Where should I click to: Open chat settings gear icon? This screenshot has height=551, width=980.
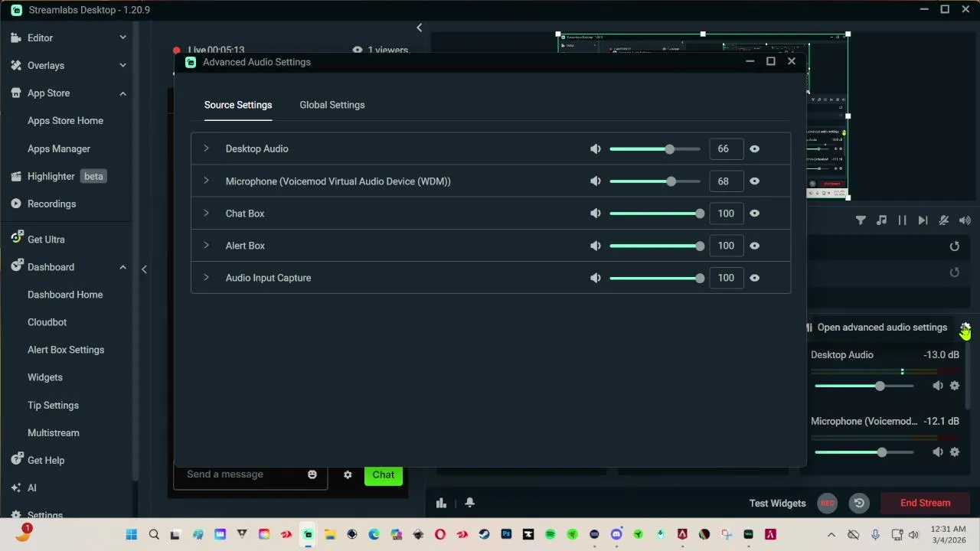[x=348, y=475]
